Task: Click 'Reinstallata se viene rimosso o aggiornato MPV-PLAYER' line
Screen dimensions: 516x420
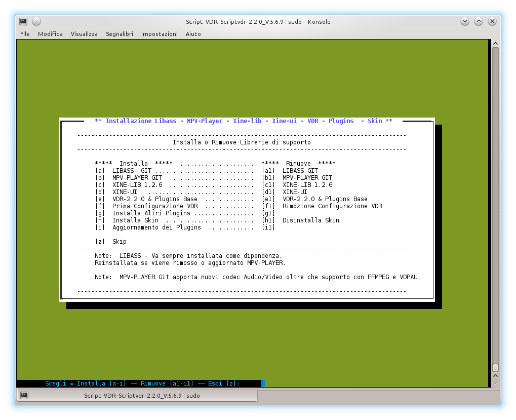Action: tap(190, 262)
